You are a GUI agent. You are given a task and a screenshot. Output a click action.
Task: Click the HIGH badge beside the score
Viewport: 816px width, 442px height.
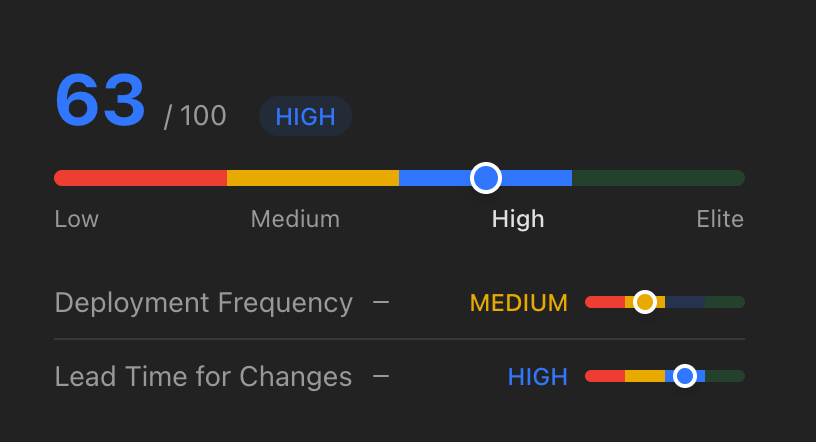[305, 116]
